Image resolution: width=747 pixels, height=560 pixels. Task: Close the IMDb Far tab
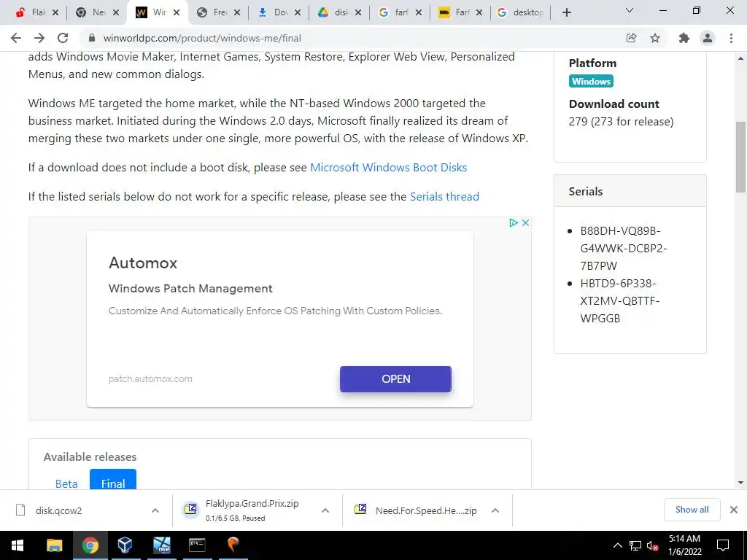479,12
